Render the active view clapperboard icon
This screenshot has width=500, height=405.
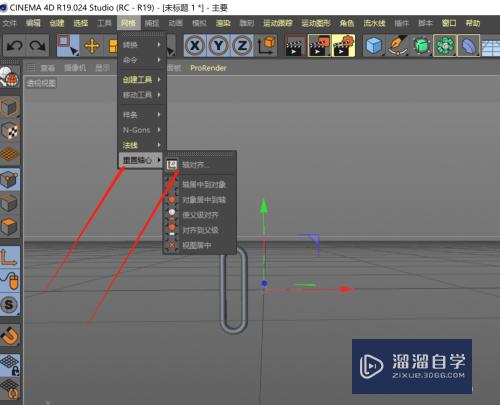click(x=295, y=45)
